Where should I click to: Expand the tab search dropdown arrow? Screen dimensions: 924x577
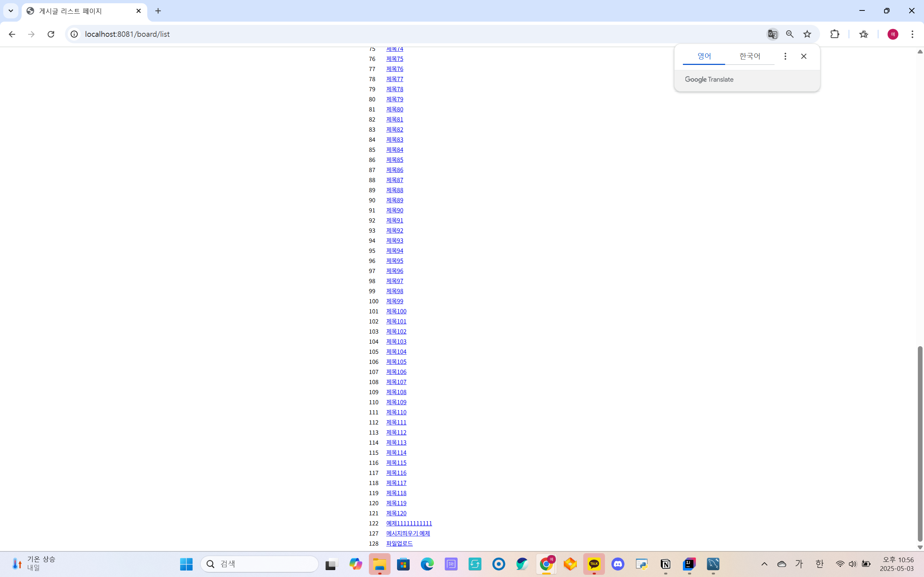[x=11, y=11]
